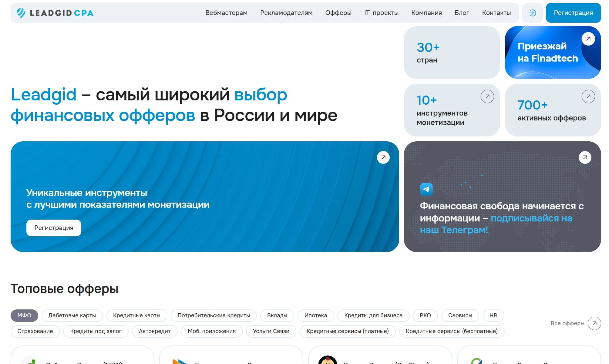Viewport: 609px width, 364px height.
Task: Open the Офферы menu item
Action: [x=338, y=13]
